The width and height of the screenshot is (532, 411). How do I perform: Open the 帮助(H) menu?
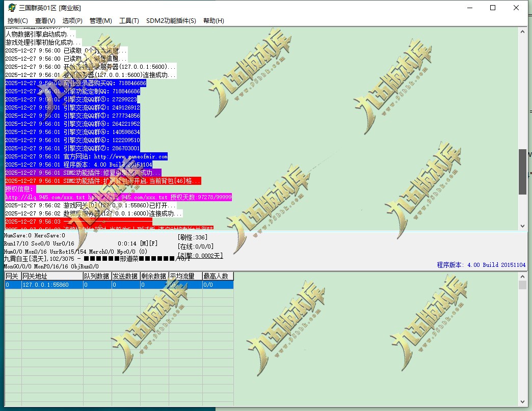click(214, 21)
